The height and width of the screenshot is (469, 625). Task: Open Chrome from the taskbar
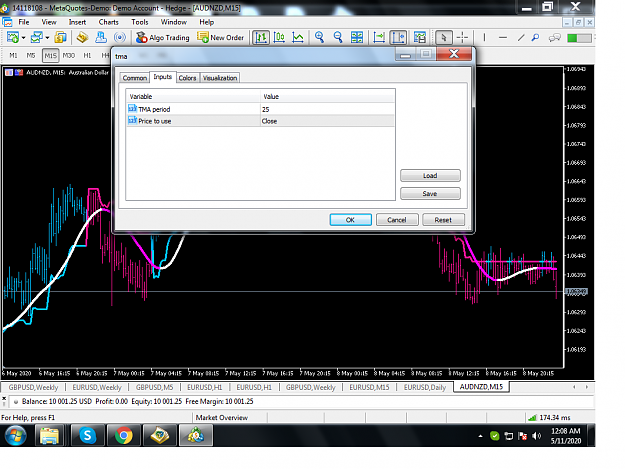coord(124,436)
